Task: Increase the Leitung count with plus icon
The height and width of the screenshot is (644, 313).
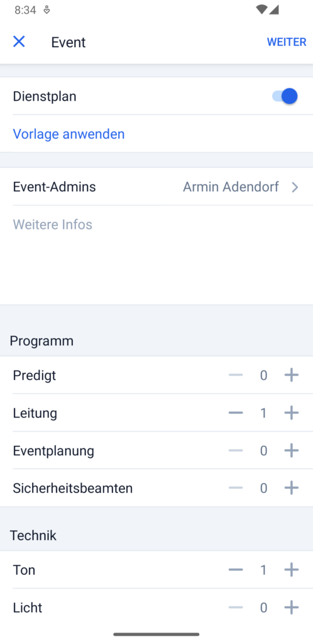Action: 291,413
